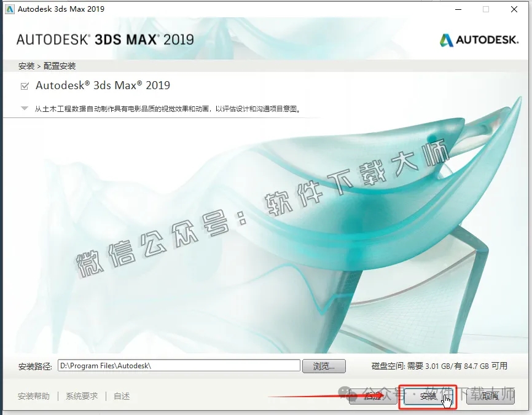Click the 磁盘空间 disk space indicator
The image size is (532, 415).
point(439,365)
